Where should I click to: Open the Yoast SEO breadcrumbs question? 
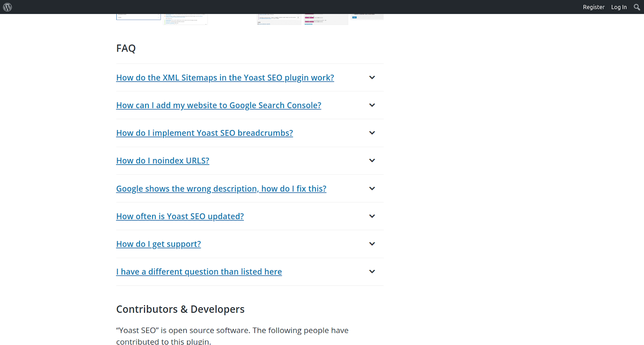(204, 133)
